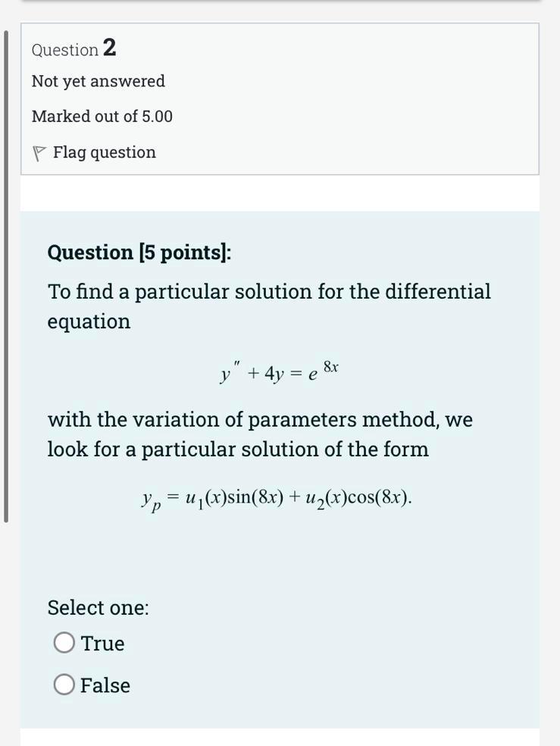Click the differential equation formula
560x746 pixels.
tap(279, 371)
